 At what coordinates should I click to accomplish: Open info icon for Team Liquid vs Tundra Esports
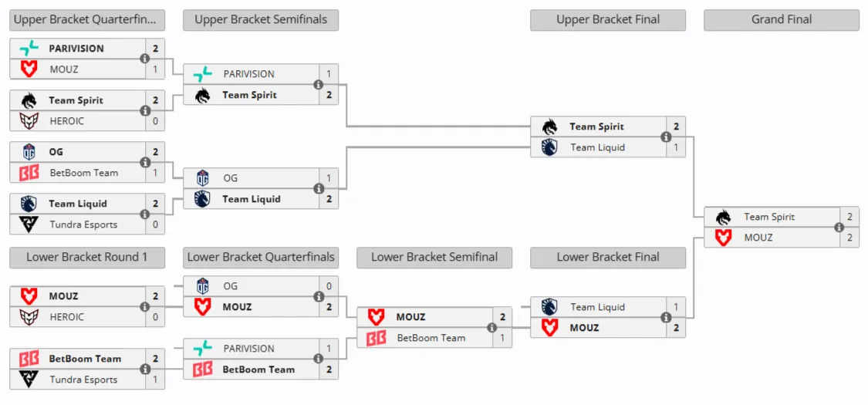(145, 214)
